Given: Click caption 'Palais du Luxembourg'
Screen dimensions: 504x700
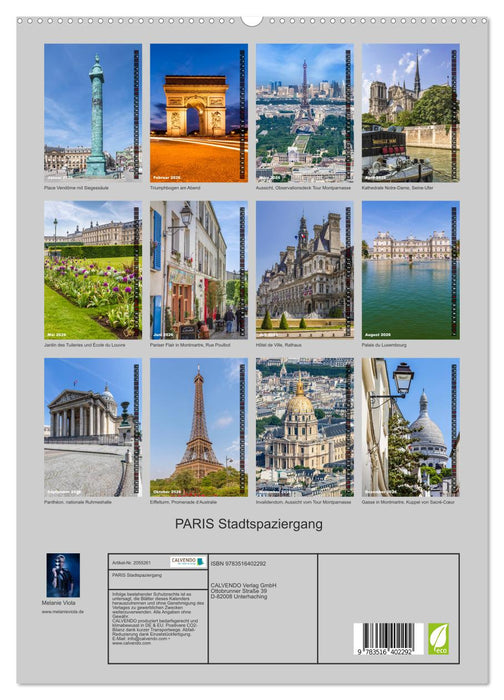Looking at the screenshot, I should [384, 345].
